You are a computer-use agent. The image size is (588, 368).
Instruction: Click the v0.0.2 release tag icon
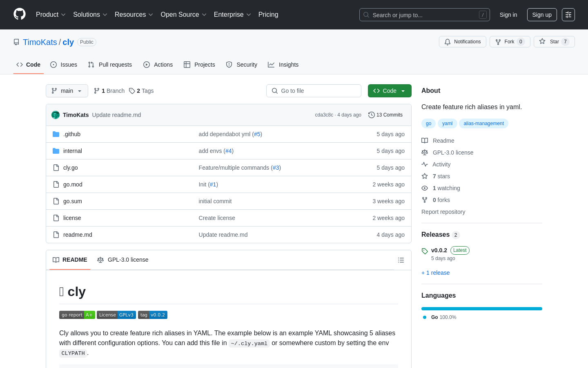click(425, 251)
